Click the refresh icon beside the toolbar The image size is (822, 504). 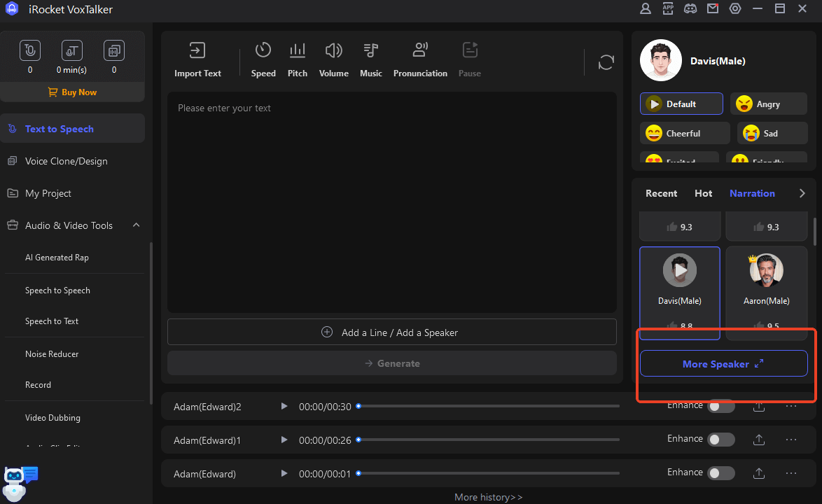point(606,62)
